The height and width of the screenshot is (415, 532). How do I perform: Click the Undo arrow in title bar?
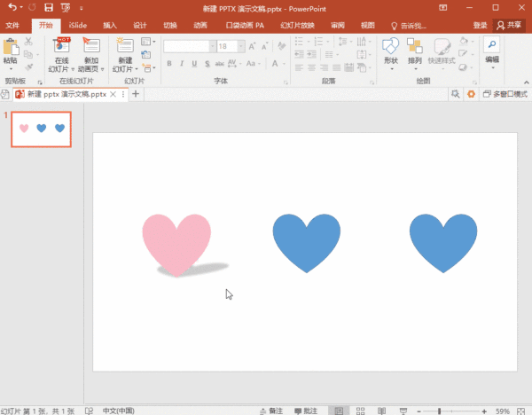[12, 7]
